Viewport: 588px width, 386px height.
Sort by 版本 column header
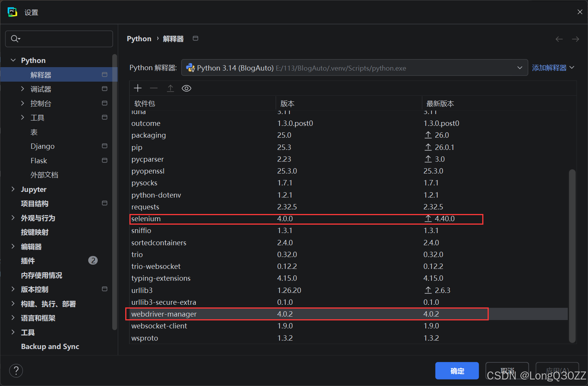coord(349,103)
